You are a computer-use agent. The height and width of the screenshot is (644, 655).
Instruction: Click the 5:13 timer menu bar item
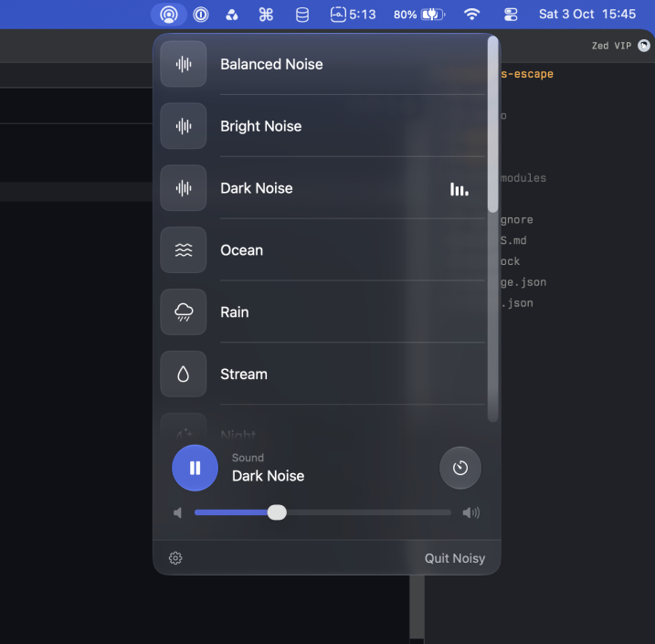[353, 15]
